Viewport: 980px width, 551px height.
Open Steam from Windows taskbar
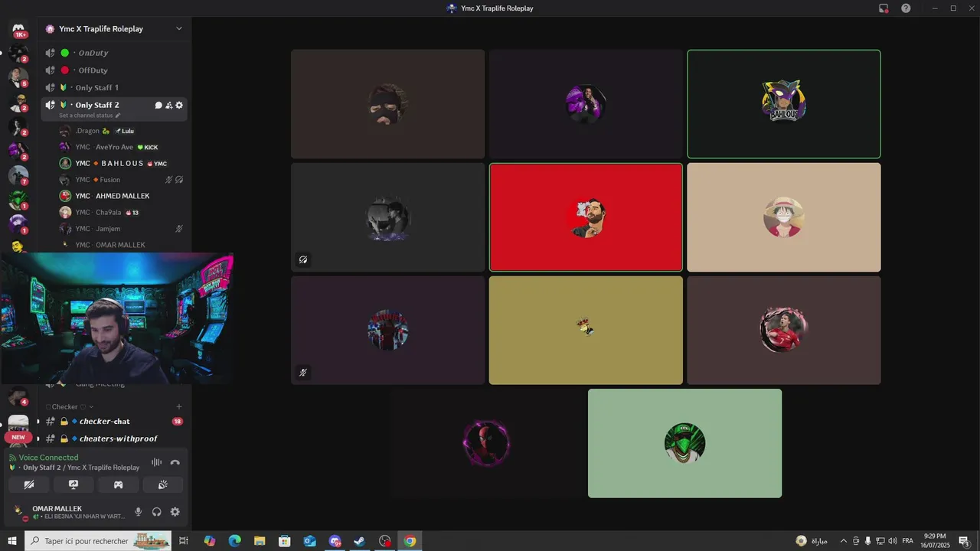pyautogui.click(x=359, y=541)
